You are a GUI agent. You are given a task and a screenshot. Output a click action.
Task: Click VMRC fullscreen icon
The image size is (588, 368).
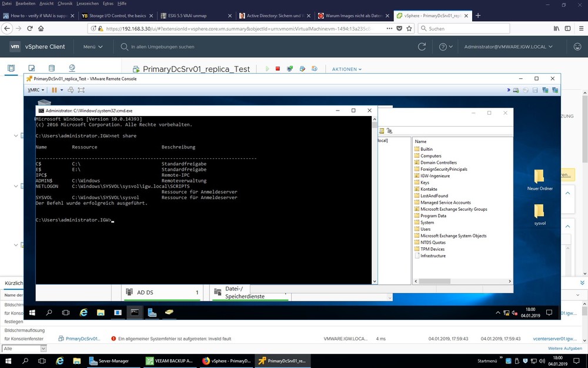point(81,90)
